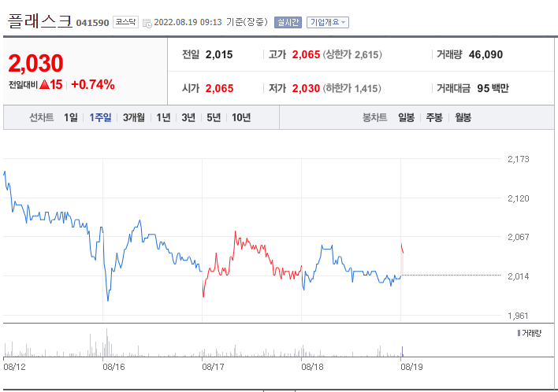The height and width of the screenshot is (392, 558).
Task: Switch to 월봉 monthly candle chart
Action: coord(463,117)
